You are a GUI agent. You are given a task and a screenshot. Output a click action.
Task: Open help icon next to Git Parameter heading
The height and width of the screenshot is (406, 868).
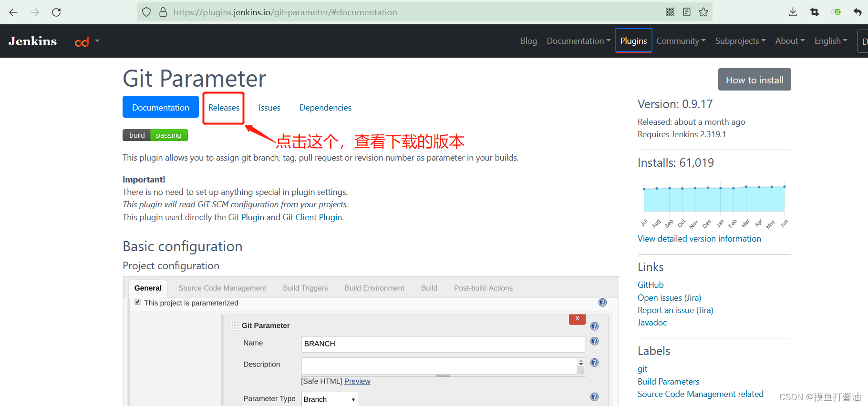pyautogui.click(x=594, y=326)
